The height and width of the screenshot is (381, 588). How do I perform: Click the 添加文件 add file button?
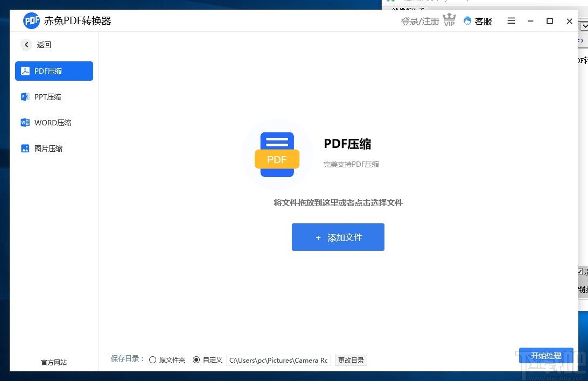click(x=338, y=237)
